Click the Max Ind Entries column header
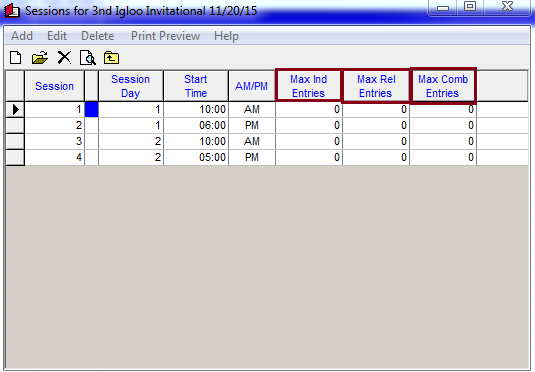The image size is (535, 372). 308,86
